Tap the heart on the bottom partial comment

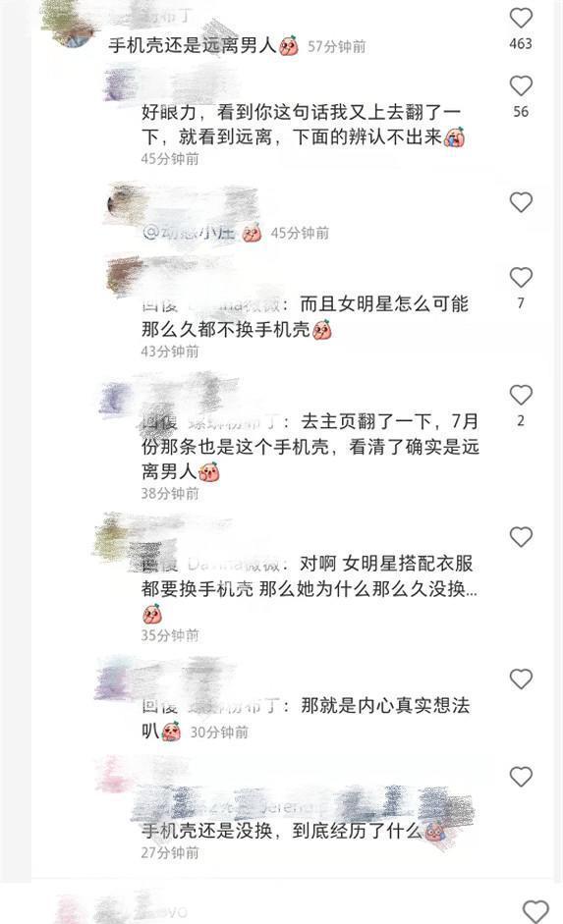point(535,911)
